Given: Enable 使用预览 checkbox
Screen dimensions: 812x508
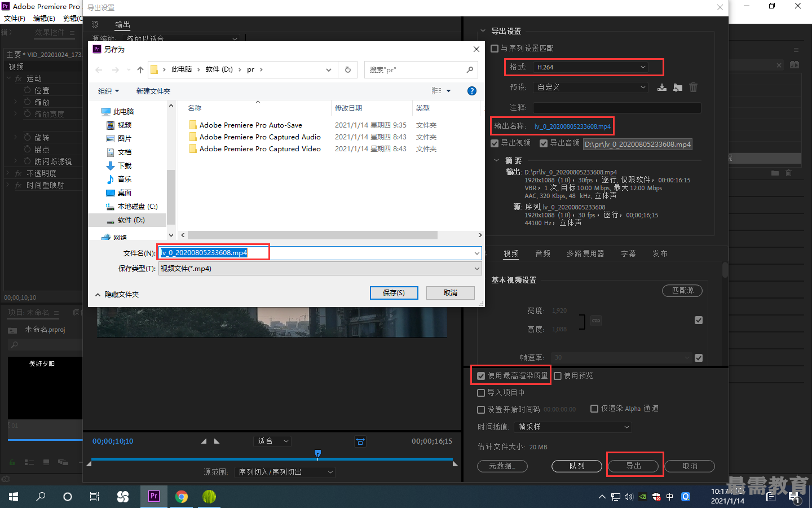Looking at the screenshot, I should click(558, 376).
